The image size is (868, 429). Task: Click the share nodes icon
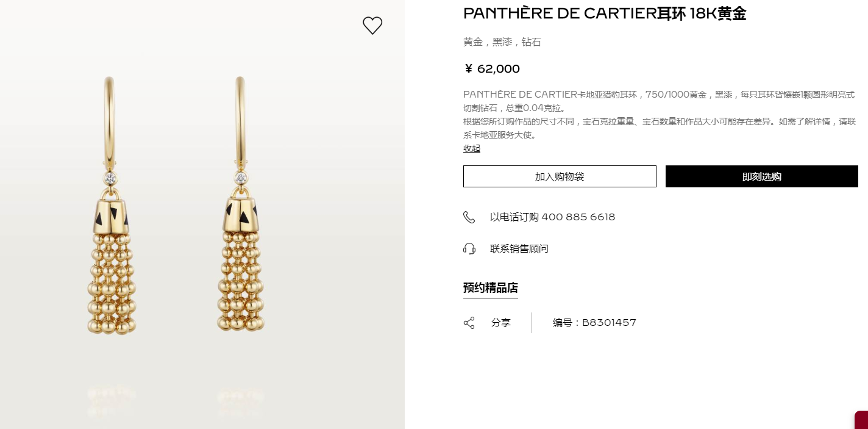[469, 323]
